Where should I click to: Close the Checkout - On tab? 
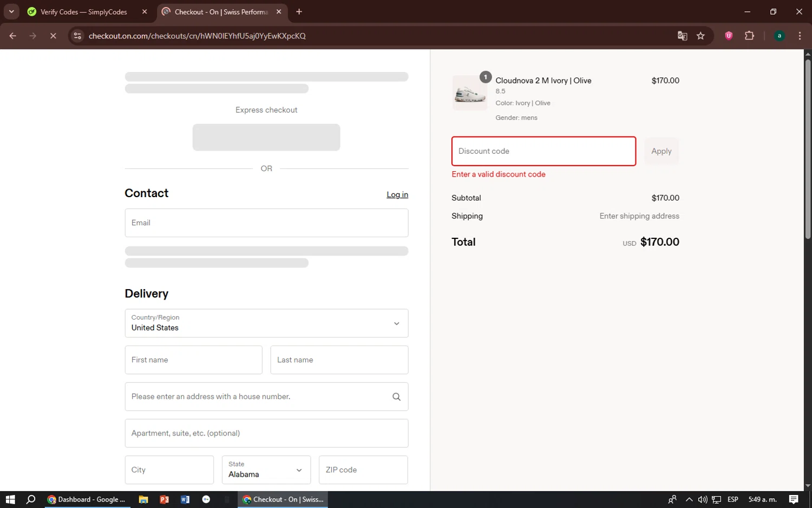[279, 11]
